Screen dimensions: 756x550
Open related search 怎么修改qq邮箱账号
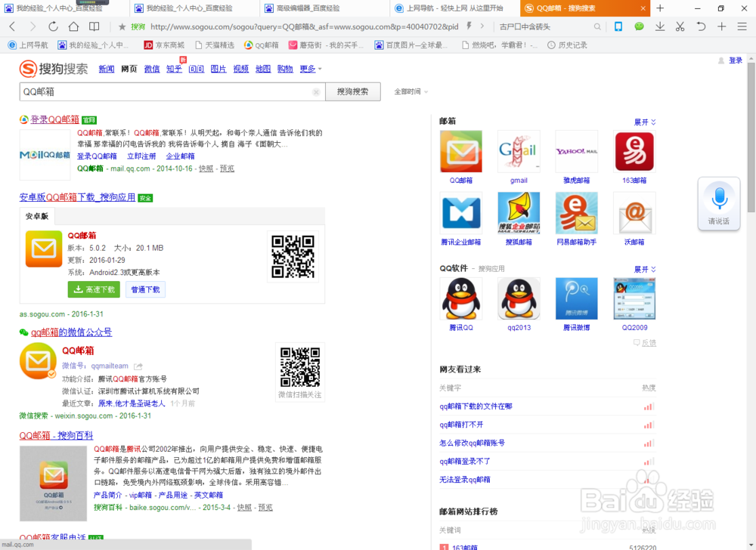coord(472,443)
